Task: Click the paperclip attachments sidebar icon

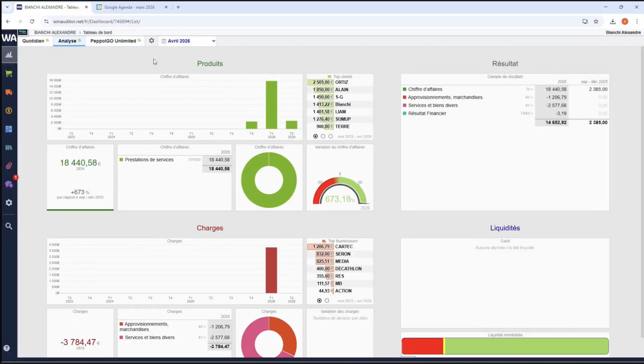Action: click(x=9, y=166)
